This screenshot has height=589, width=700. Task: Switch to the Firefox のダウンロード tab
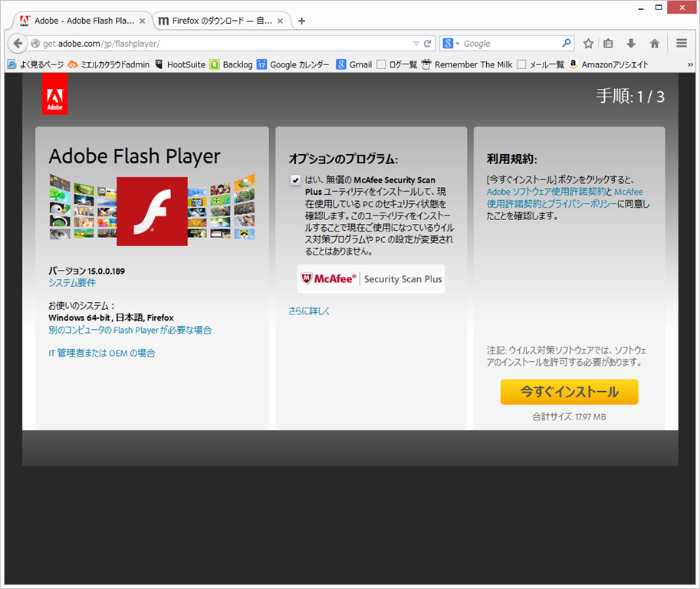(x=222, y=21)
